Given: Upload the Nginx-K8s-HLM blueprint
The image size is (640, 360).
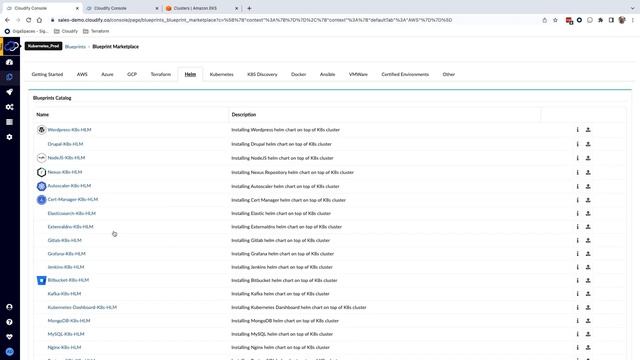Looking at the screenshot, I should click(588, 347).
